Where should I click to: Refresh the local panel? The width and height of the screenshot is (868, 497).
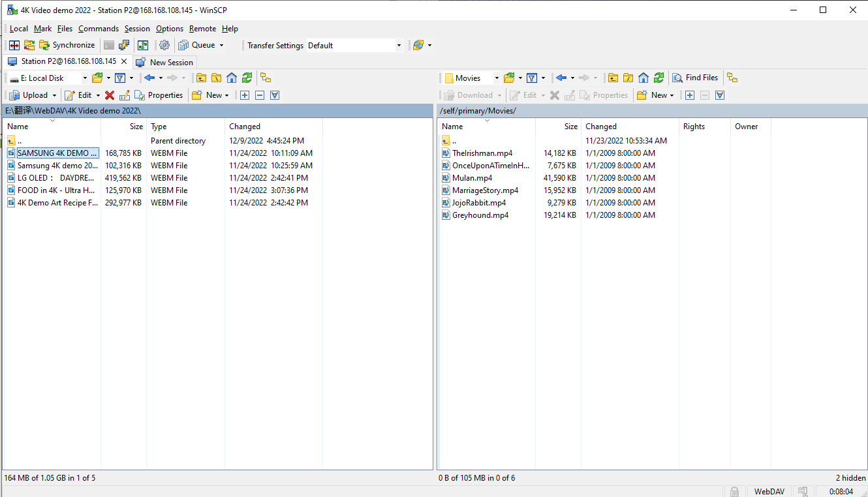tap(247, 78)
